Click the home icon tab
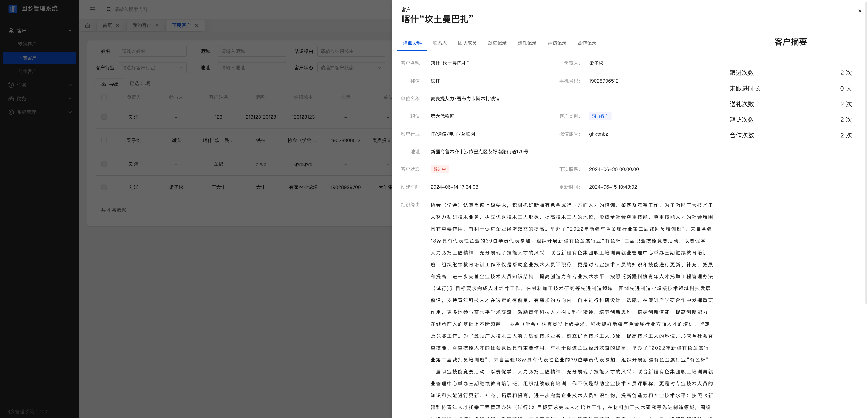The height and width of the screenshot is (418, 868). click(x=88, y=25)
